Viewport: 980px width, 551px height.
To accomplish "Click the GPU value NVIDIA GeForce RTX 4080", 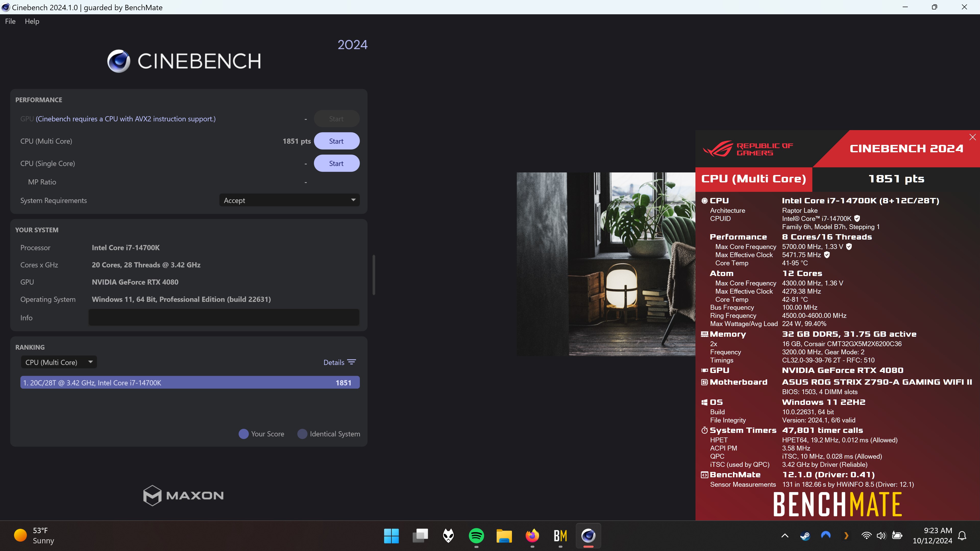I will 135,282.
